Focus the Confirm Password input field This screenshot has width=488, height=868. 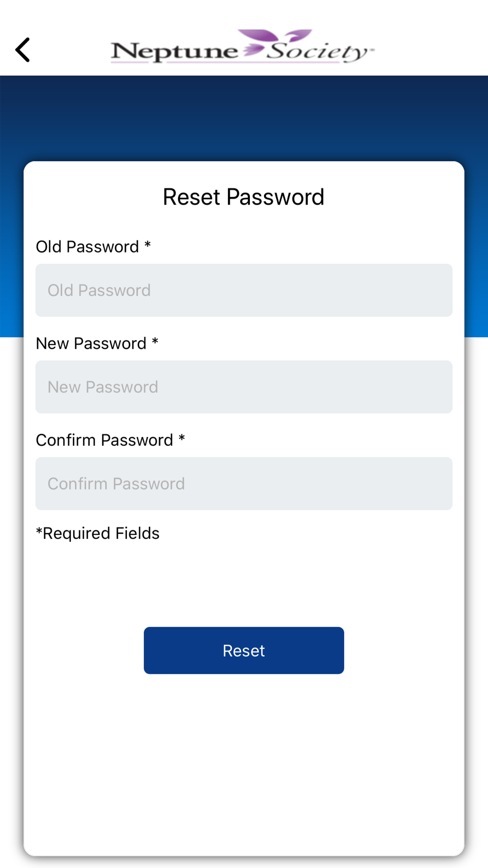244,484
